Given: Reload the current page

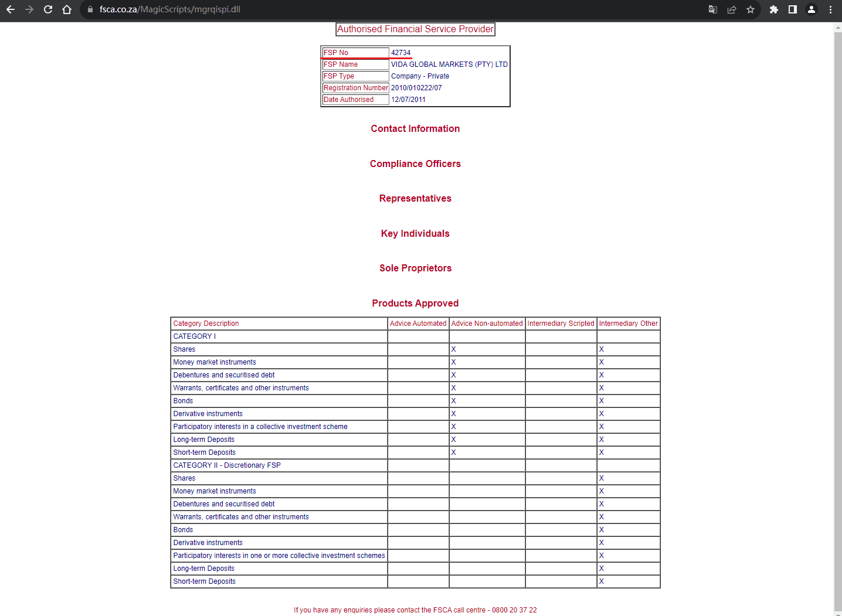Looking at the screenshot, I should pos(48,9).
